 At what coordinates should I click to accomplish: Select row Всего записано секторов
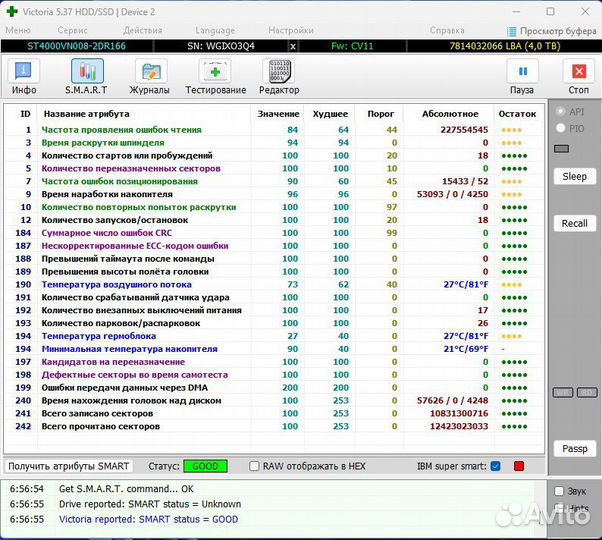tap(274, 413)
